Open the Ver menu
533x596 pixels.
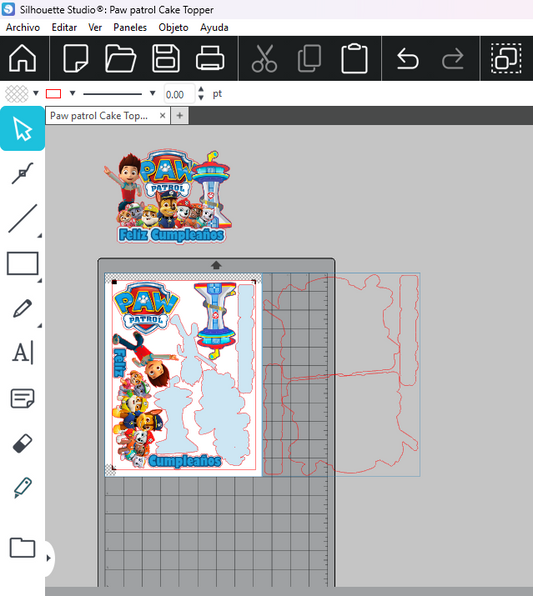click(95, 28)
